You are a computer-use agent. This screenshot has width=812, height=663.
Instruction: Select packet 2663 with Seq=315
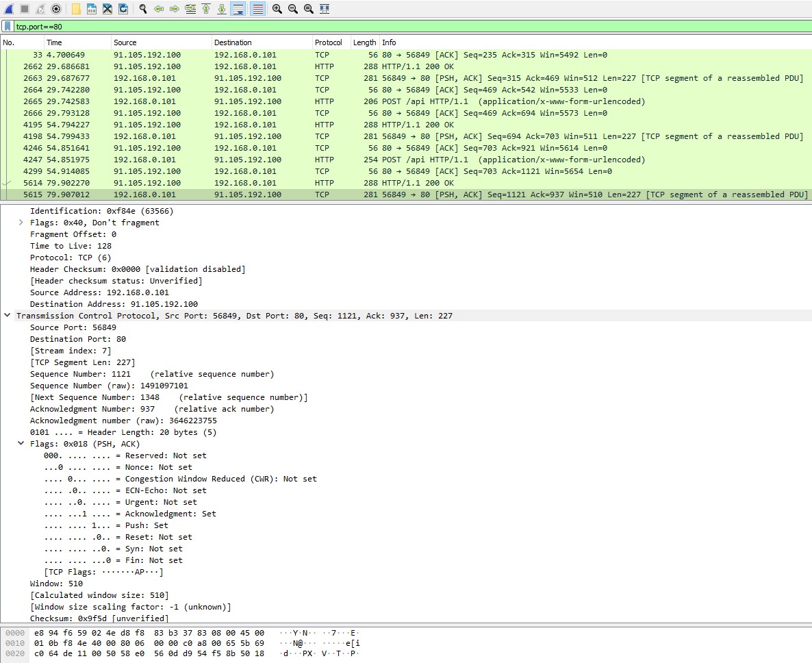pos(406,78)
